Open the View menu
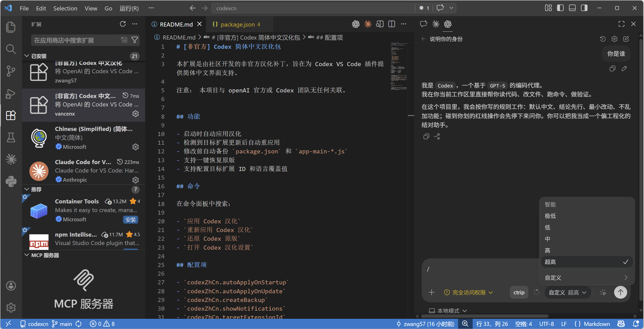This screenshot has width=644, height=329. click(x=91, y=8)
